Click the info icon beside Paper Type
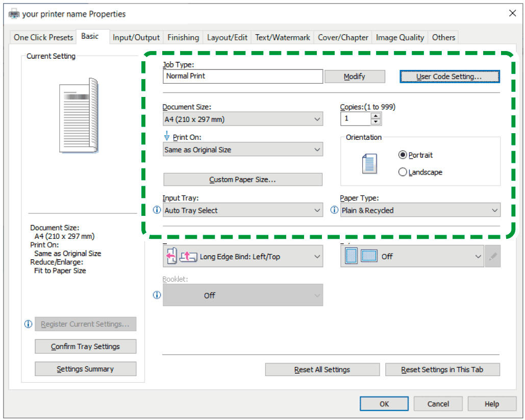Screen dimensions: 525x420 [x=335, y=210]
